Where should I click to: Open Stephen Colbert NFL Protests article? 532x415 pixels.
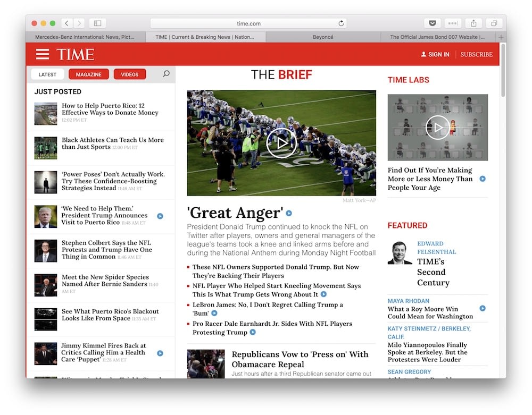click(106, 249)
